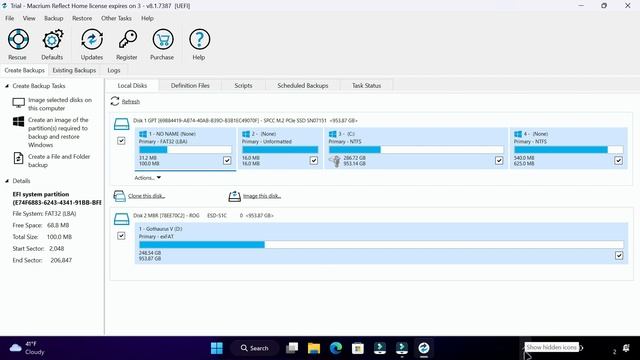Open the Help menu in menu bar

coord(147,18)
